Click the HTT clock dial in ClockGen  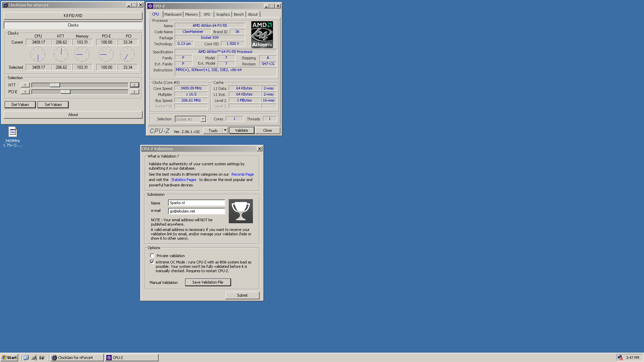[x=61, y=55]
